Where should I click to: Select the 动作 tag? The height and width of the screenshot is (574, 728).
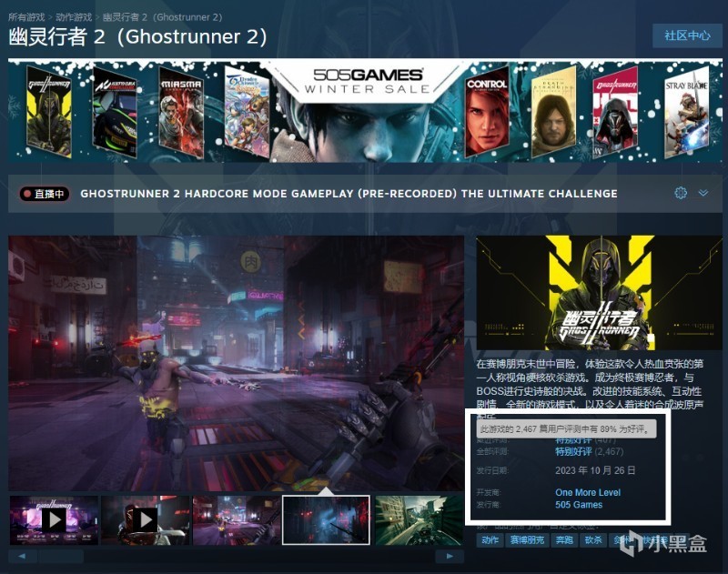pos(490,540)
